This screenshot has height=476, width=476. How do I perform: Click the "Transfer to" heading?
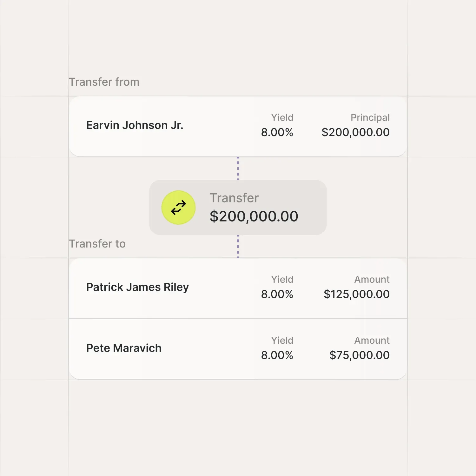point(97,244)
